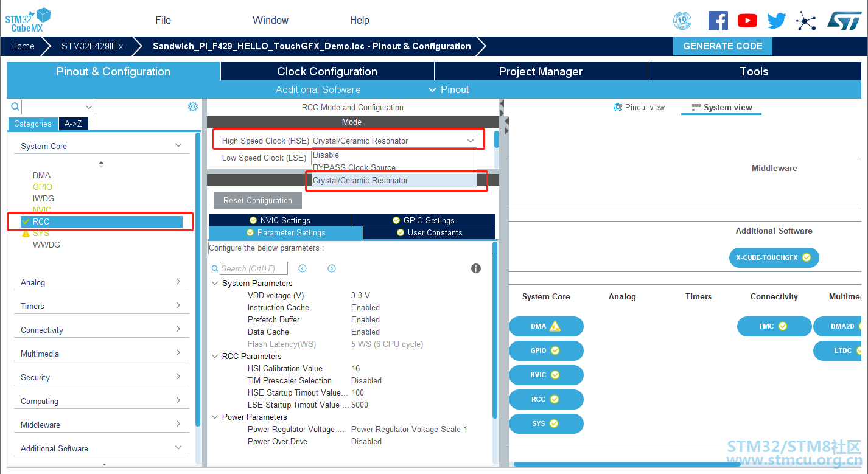Click the ST company logo
Screen dimensions: 868x474
pyautogui.click(x=844, y=21)
